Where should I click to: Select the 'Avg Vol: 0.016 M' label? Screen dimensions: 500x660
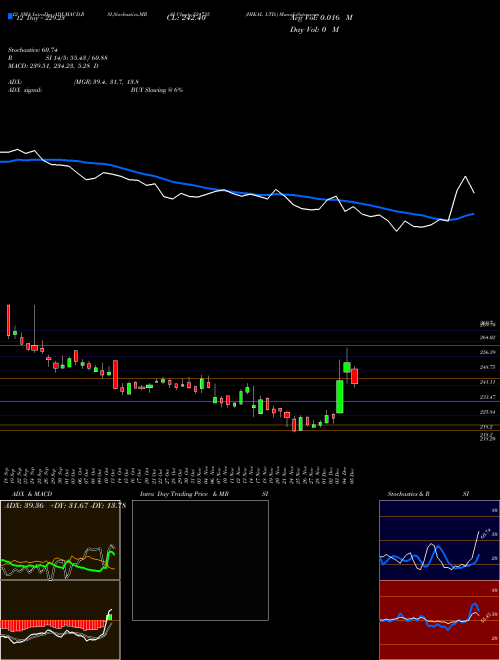[x=321, y=18]
